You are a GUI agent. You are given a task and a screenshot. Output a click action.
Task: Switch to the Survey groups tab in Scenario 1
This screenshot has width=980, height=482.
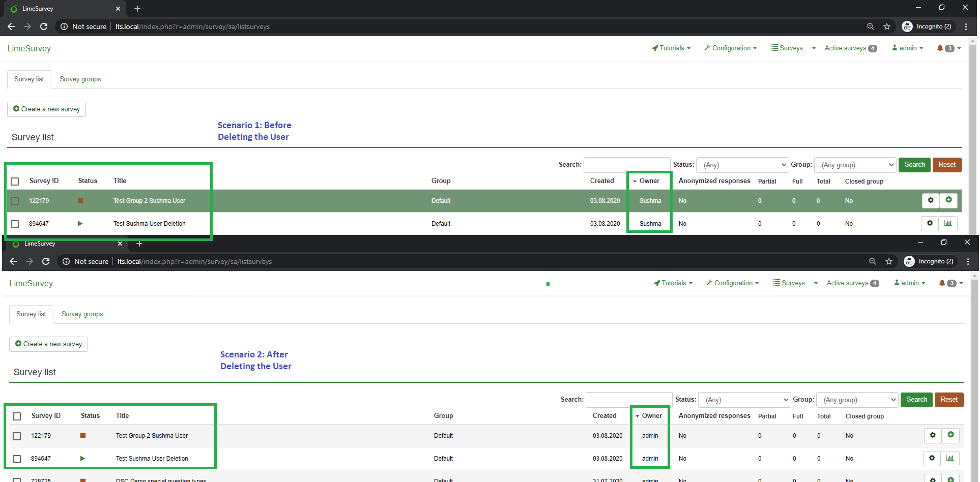point(80,79)
